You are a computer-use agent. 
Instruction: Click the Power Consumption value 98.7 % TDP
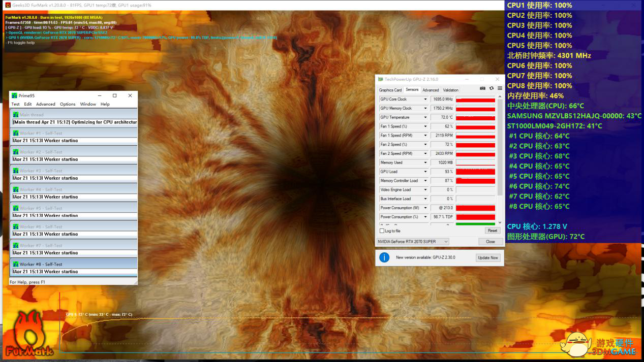(442, 217)
